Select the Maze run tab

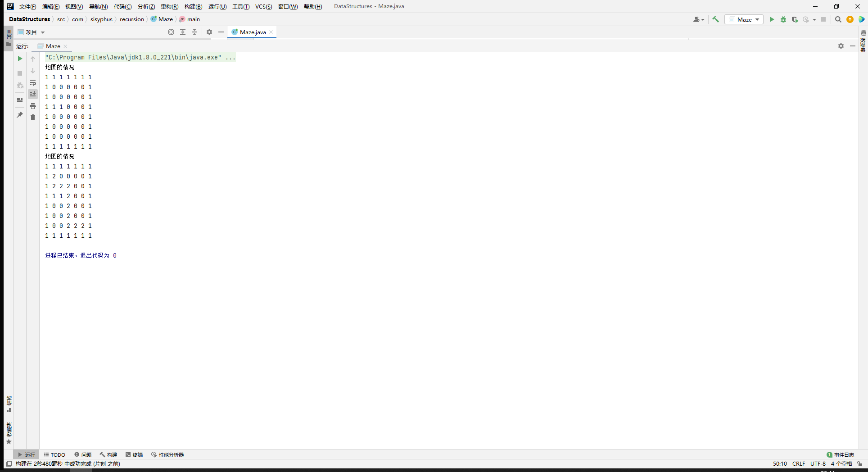[x=53, y=46]
